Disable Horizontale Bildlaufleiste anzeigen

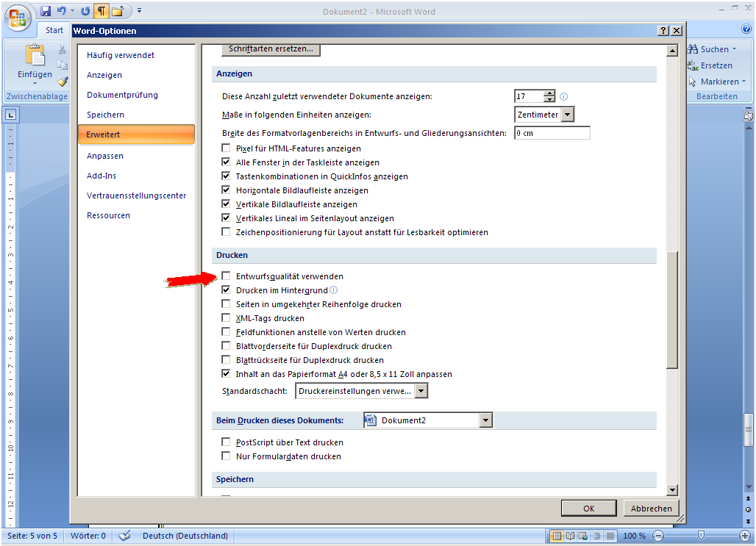point(226,190)
